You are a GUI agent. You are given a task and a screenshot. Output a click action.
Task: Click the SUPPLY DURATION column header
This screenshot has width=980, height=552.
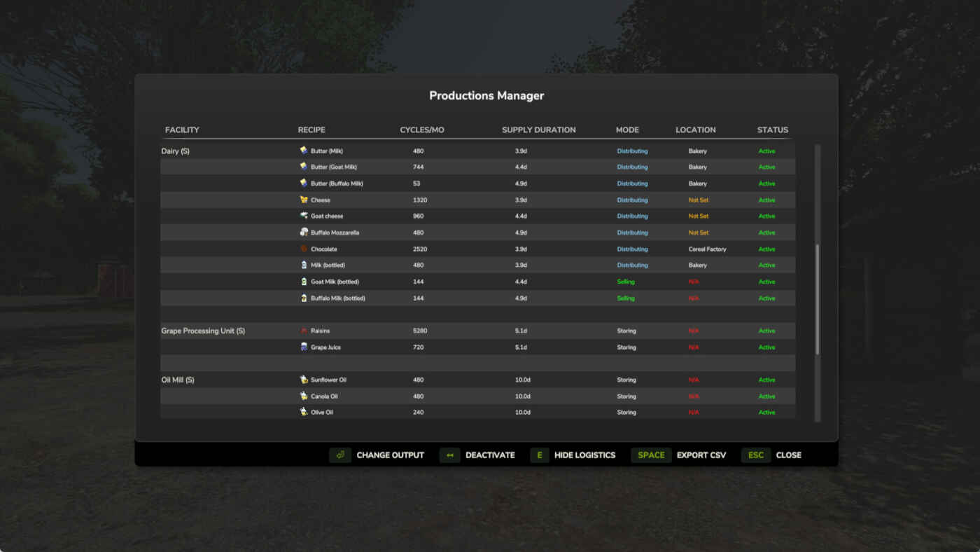[x=538, y=130]
